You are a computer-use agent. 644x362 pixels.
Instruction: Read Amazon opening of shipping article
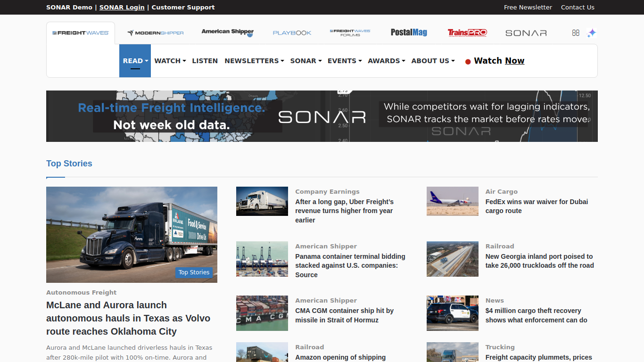pyautogui.click(x=340, y=357)
